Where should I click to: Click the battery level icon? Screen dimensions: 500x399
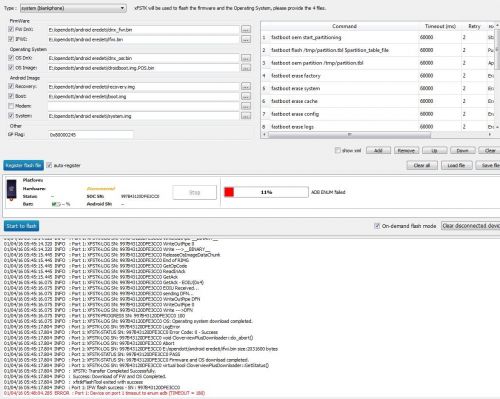[x=55, y=204]
